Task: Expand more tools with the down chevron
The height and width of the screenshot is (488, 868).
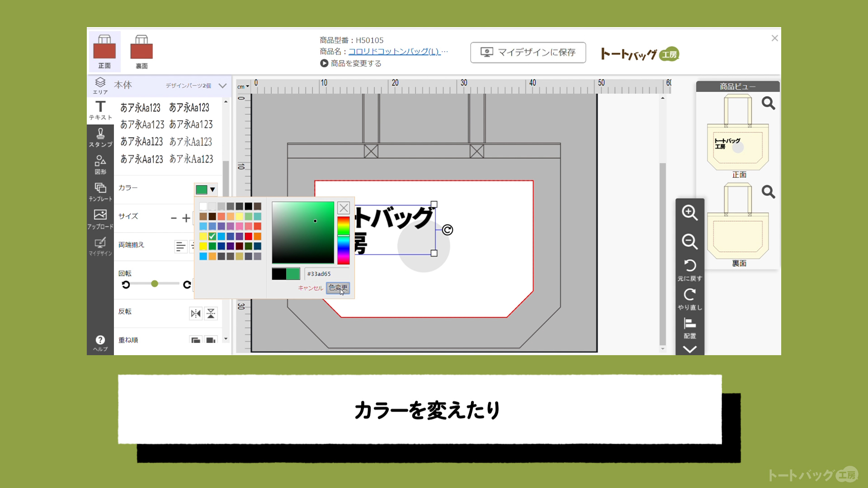Action: (x=689, y=349)
